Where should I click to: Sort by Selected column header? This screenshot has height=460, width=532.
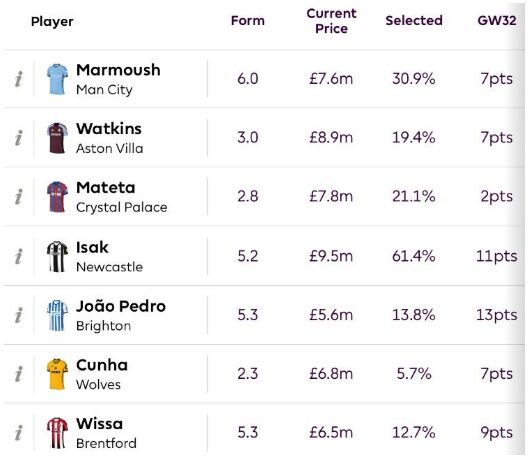(x=414, y=21)
